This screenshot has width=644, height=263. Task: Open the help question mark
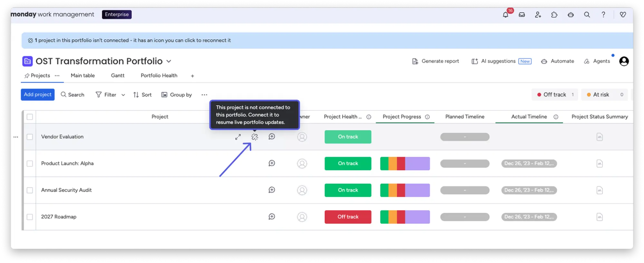click(603, 15)
